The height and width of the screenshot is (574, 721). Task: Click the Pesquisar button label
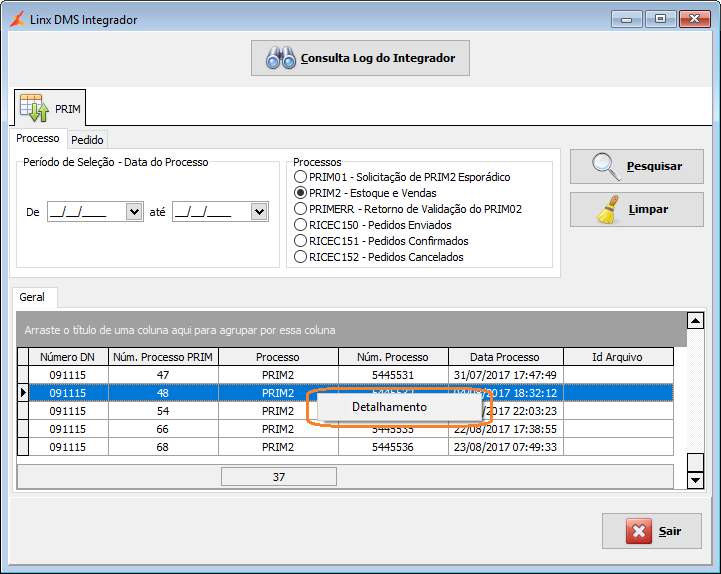click(x=654, y=166)
